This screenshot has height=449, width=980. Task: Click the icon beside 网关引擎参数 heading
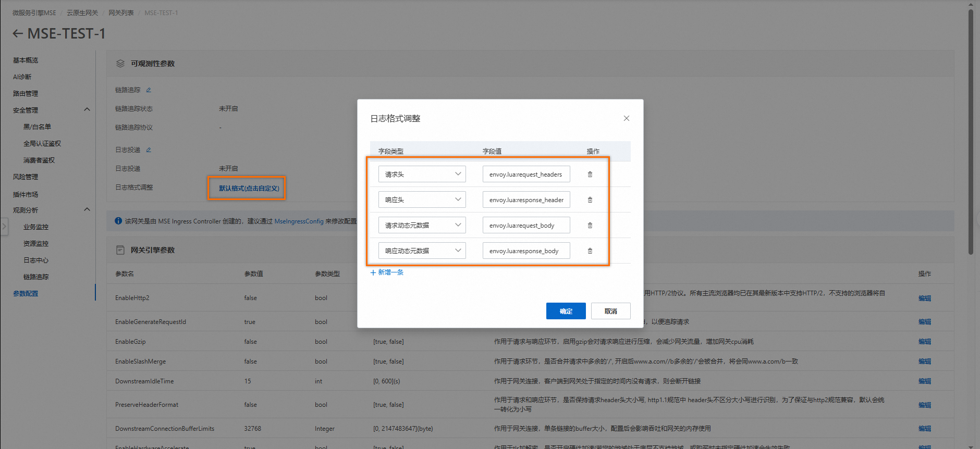tap(120, 250)
